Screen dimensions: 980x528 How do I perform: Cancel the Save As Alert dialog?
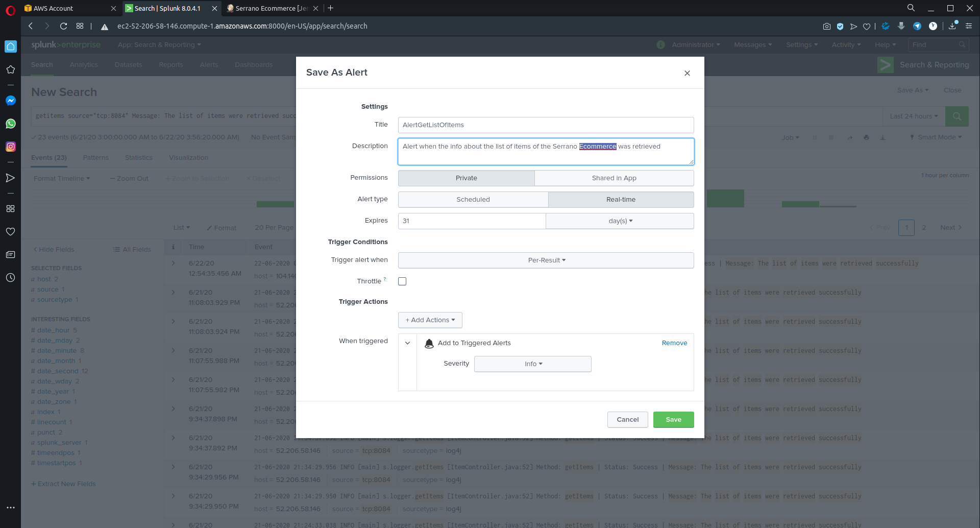click(x=628, y=420)
